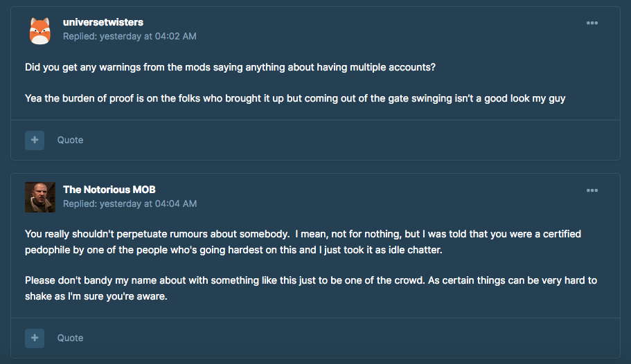The width and height of the screenshot is (631, 364).
Task: Open the 'yesterday at 04:04 AM' reply timestamp
Action: [x=148, y=203]
